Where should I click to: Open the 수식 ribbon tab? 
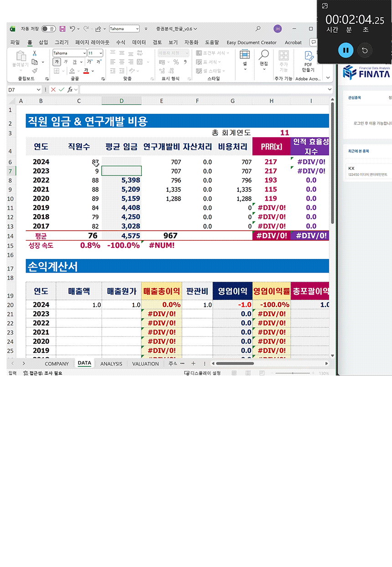[120, 42]
